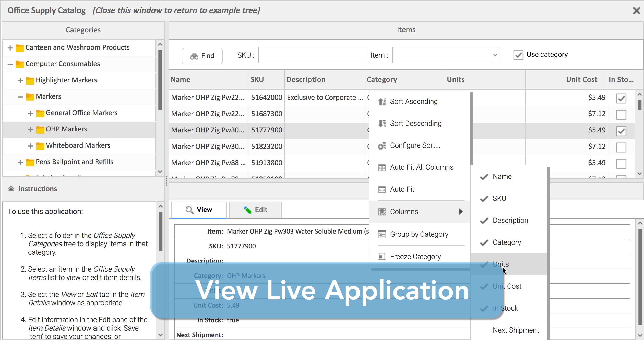Toggle the Use category checkbox
Image resolution: width=644 pixels, height=340 pixels.
(518, 55)
